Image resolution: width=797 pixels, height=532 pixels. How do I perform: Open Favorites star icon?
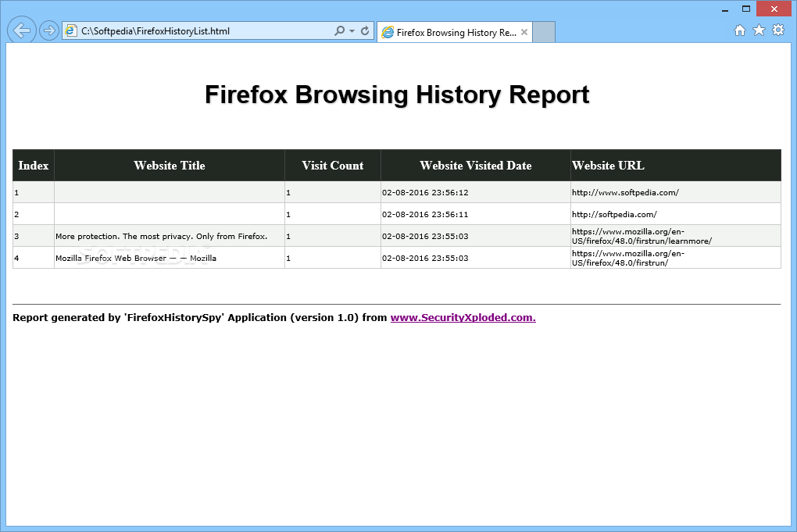tap(759, 30)
